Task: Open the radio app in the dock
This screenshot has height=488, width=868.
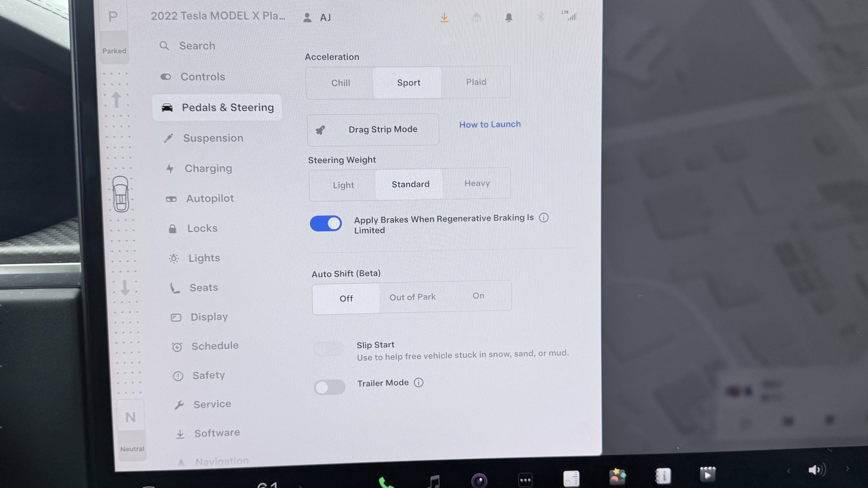Action: click(571, 478)
